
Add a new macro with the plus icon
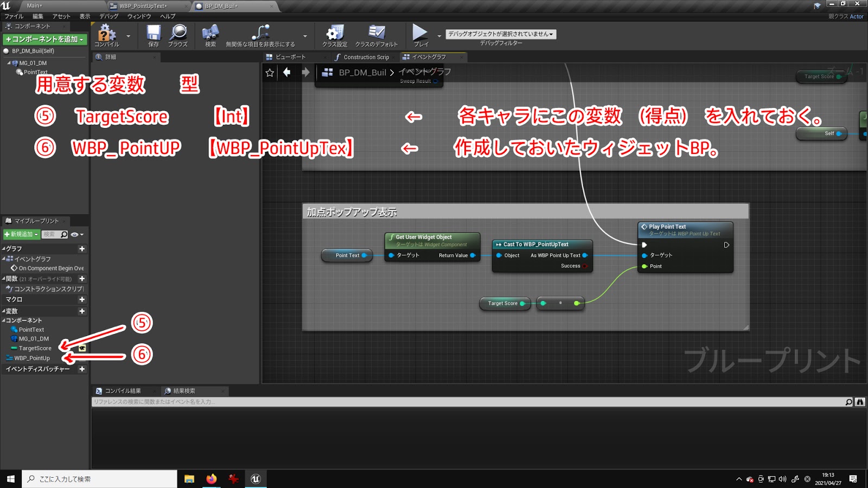tap(82, 299)
